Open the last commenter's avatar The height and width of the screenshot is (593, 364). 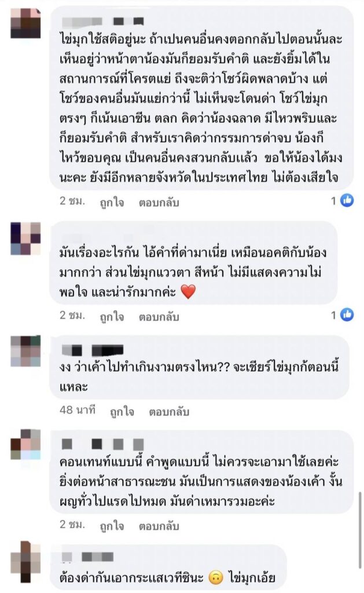tap(25, 562)
